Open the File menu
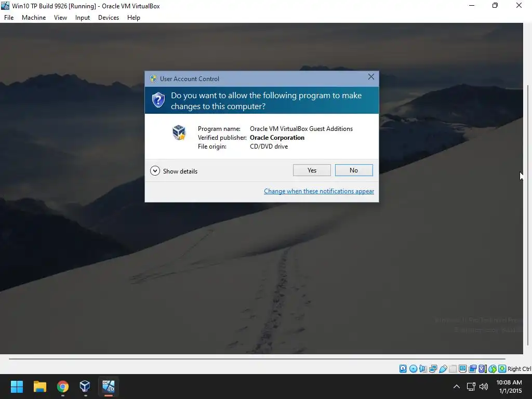Image resolution: width=532 pixels, height=399 pixels. tap(9, 18)
